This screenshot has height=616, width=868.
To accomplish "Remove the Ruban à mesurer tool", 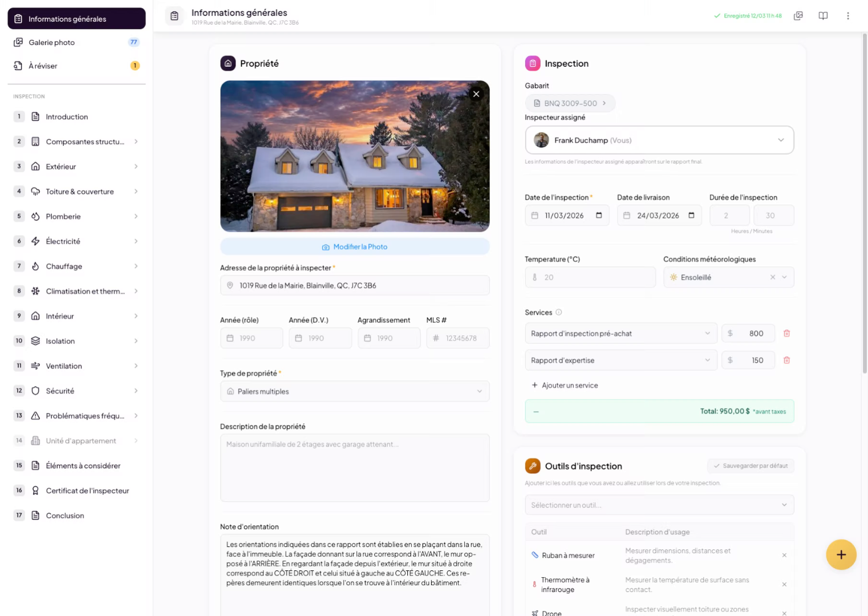I will click(x=784, y=556).
